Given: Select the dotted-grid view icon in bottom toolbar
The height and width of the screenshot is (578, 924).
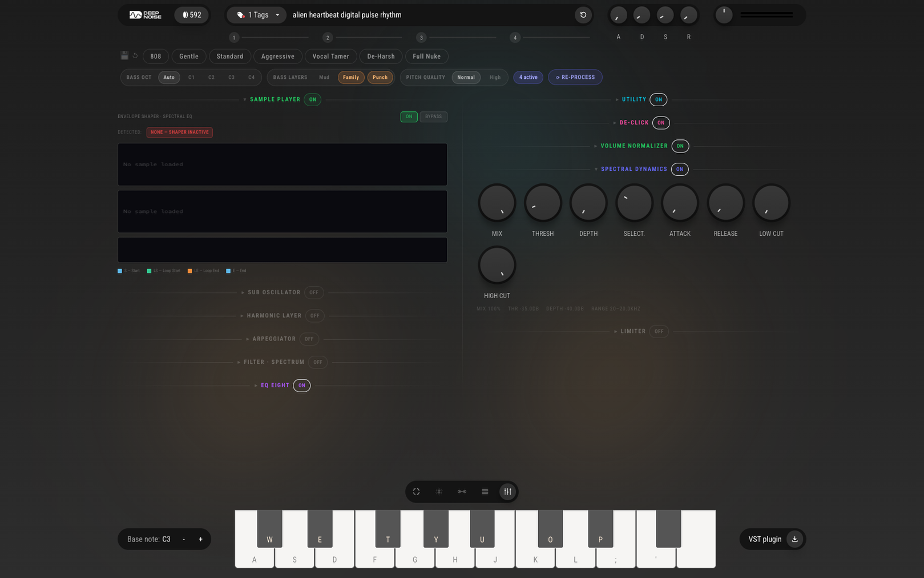Looking at the screenshot, I should pos(439,492).
